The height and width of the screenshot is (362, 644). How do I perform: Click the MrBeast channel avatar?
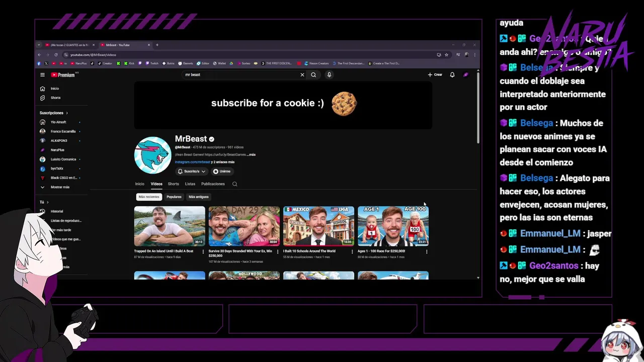[152, 155]
